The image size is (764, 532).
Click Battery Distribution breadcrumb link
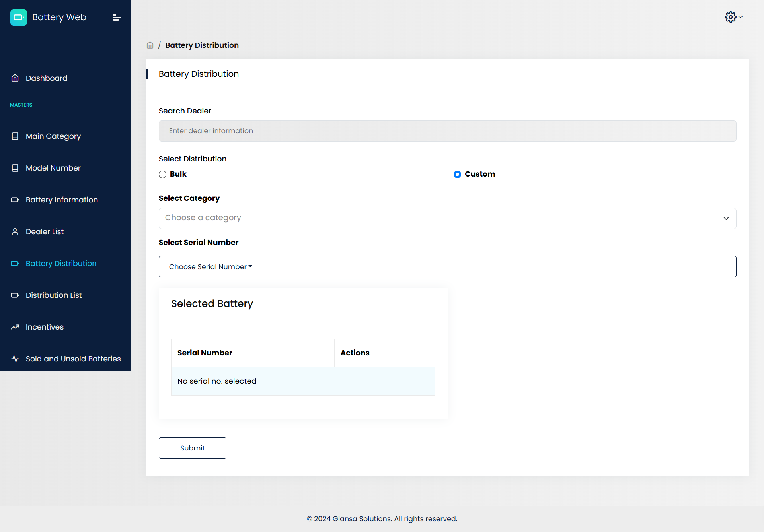click(x=202, y=45)
